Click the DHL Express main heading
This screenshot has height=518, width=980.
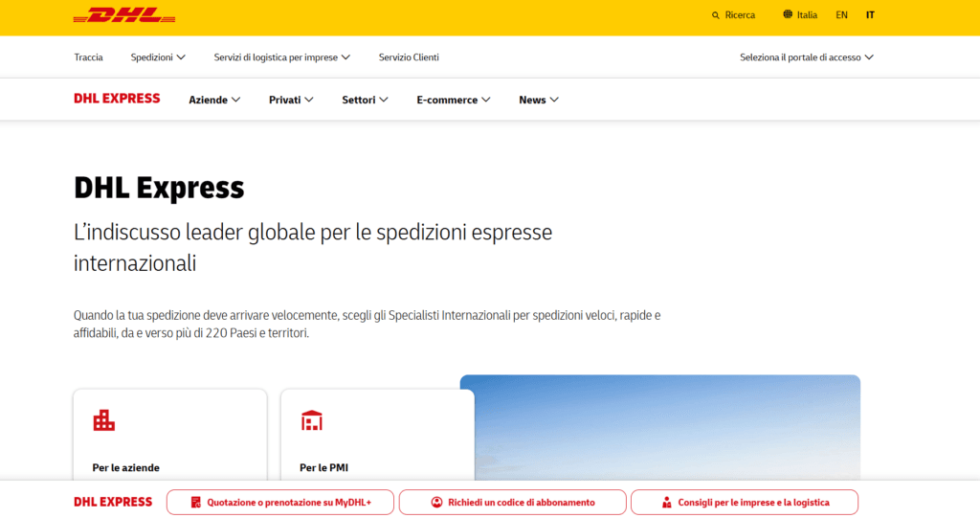coord(159,187)
